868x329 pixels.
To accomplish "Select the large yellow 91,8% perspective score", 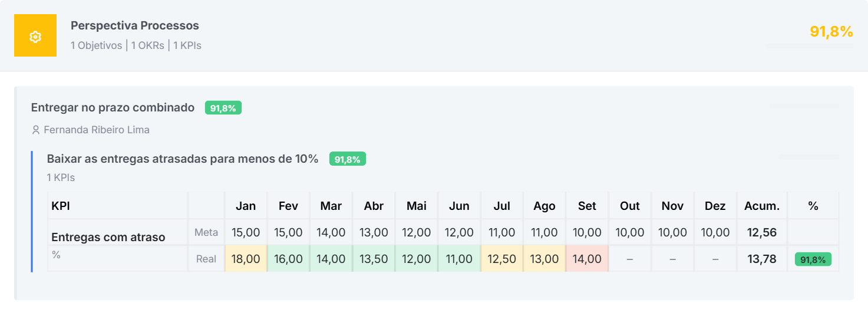I will (831, 32).
